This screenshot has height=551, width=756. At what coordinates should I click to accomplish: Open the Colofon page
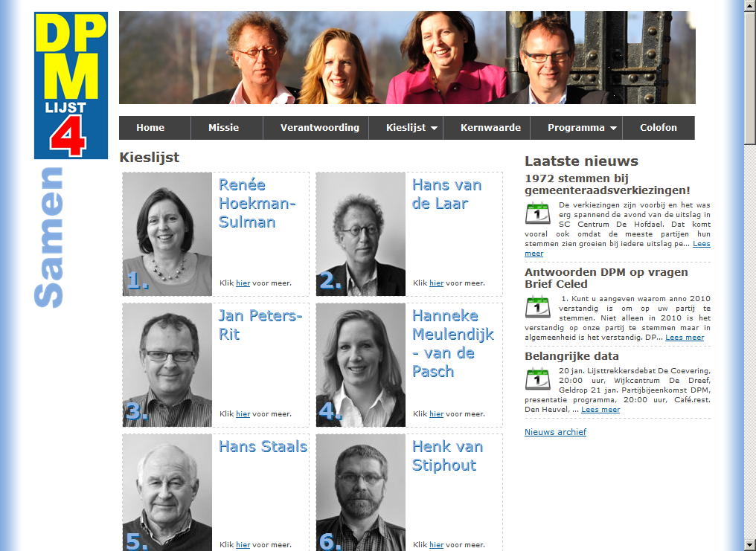(x=658, y=128)
